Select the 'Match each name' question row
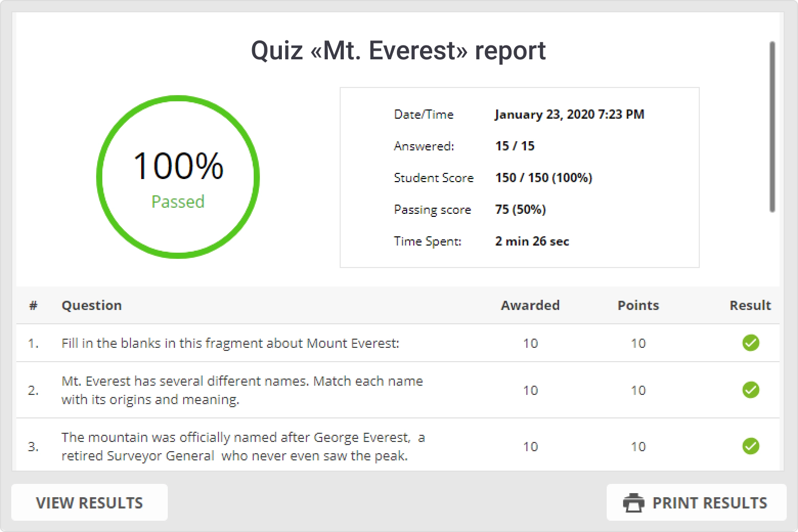 [242, 390]
